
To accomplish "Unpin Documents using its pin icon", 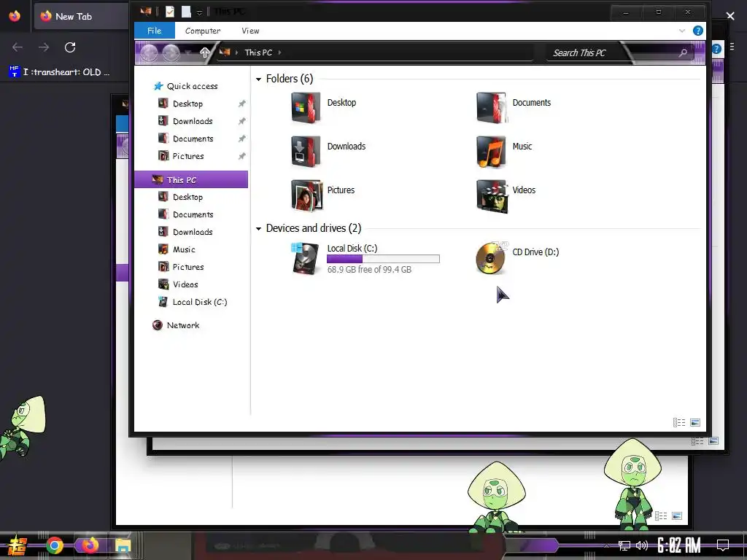I will (x=242, y=139).
